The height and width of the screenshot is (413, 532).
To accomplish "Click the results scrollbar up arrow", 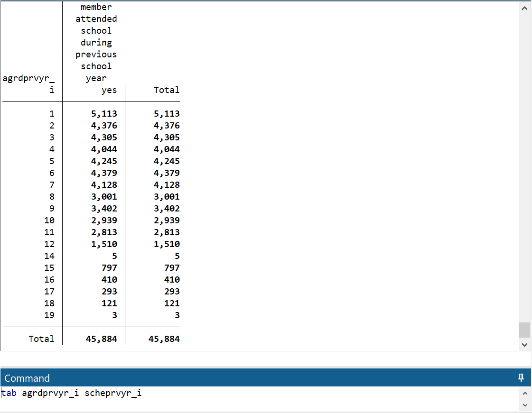I will pos(524,9).
